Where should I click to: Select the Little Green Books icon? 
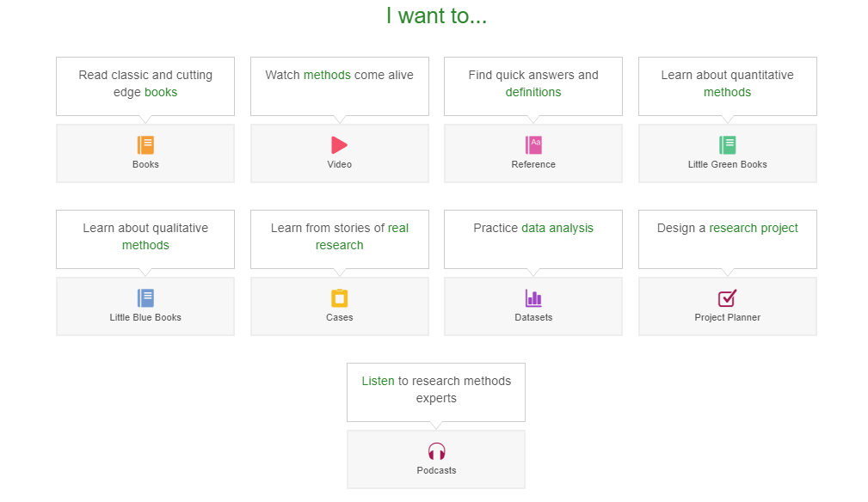[x=727, y=145]
